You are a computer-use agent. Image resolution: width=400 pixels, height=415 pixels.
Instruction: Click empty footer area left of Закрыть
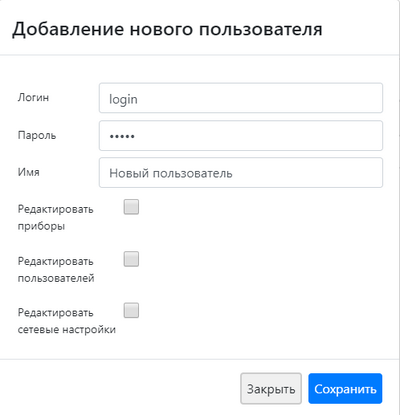tap(120, 389)
